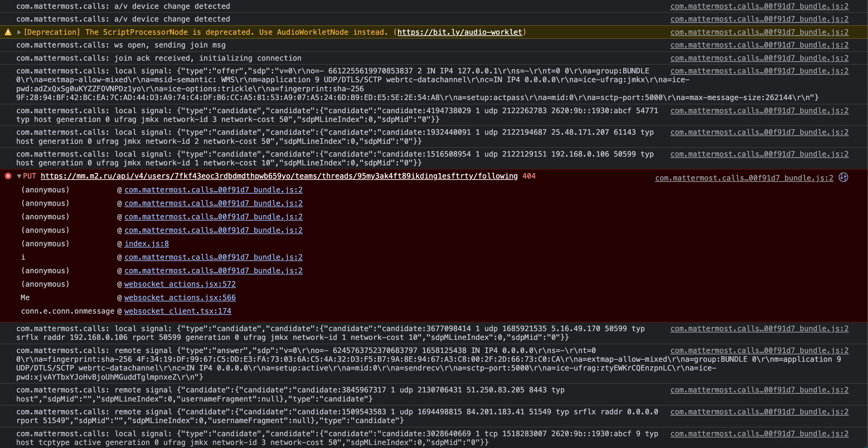The image size is (868, 448).
Task: Open websocket_actions.jsx:572 source link
Action: (180, 284)
